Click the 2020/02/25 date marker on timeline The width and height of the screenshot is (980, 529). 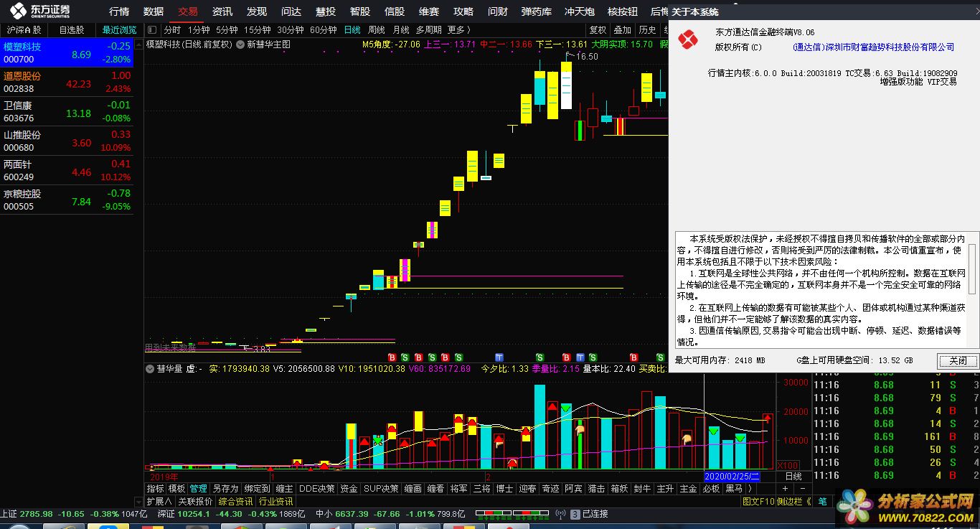tap(732, 476)
